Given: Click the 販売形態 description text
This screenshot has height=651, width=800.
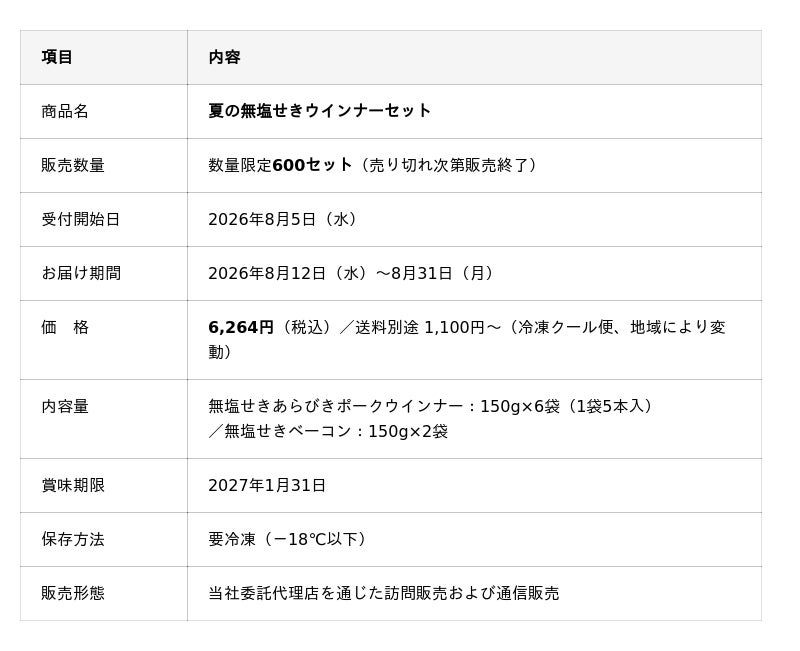Looking at the screenshot, I should point(384,593).
